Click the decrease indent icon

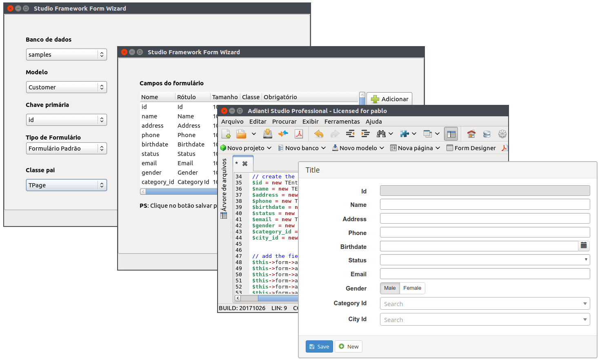[x=350, y=134]
